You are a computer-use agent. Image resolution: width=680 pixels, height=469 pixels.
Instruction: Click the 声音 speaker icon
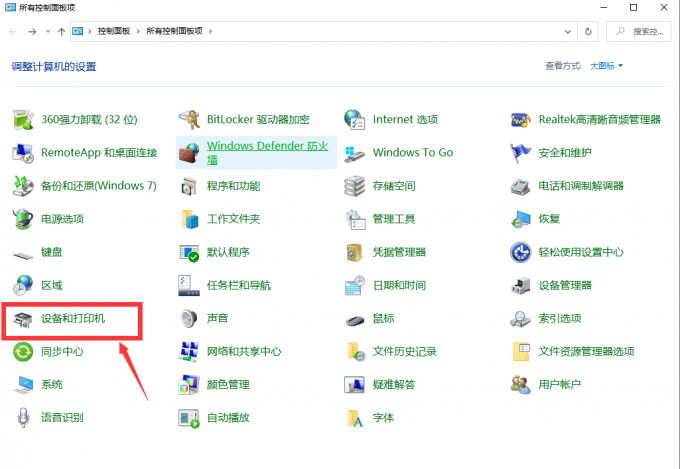point(189,318)
